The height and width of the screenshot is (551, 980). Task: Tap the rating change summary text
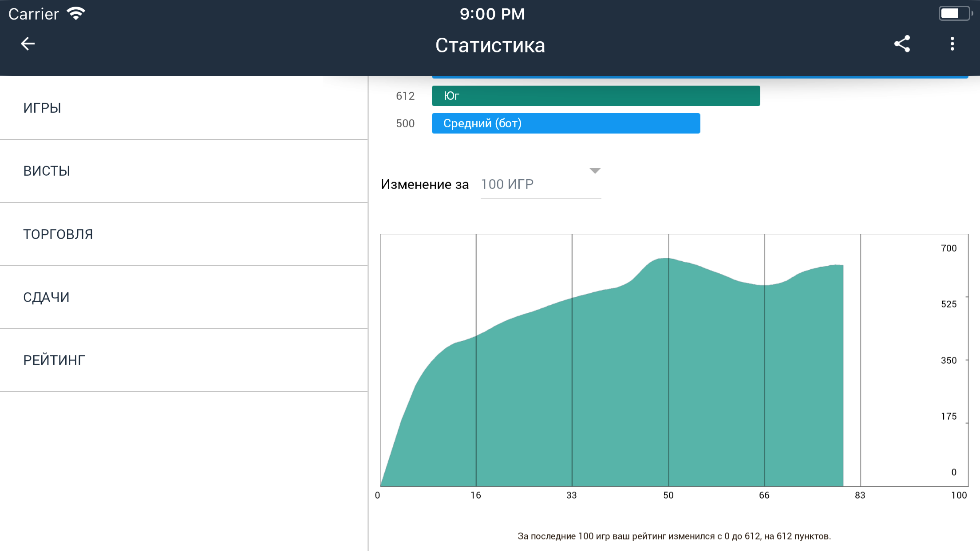coord(674,536)
